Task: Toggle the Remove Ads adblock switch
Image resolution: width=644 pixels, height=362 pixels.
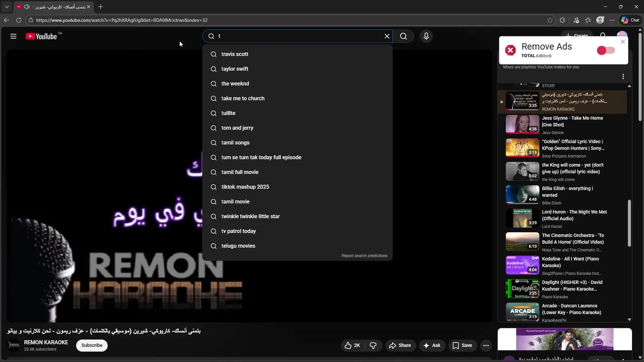Action: tap(606, 50)
